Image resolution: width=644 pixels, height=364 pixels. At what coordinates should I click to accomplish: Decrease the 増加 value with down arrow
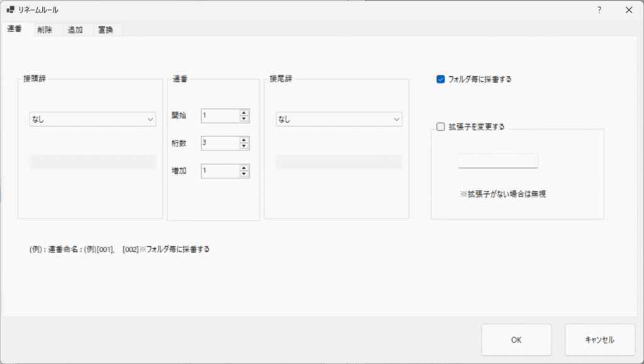click(244, 174)
